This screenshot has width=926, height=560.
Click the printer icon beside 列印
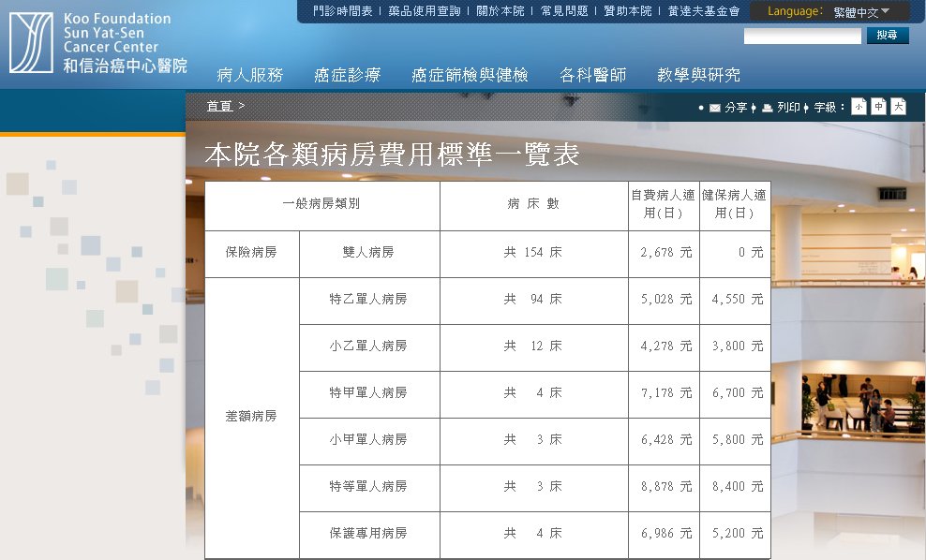pyautogui.click(x=768, y=108)
